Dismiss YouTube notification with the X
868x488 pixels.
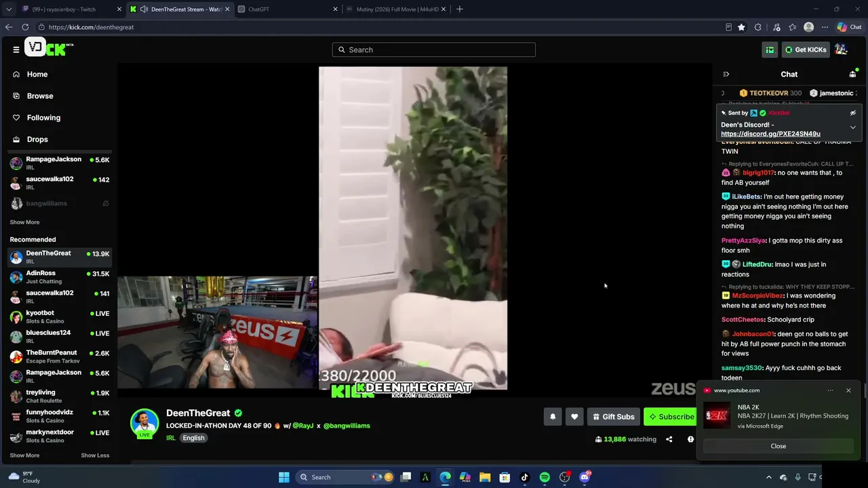[x=848, y=390]
